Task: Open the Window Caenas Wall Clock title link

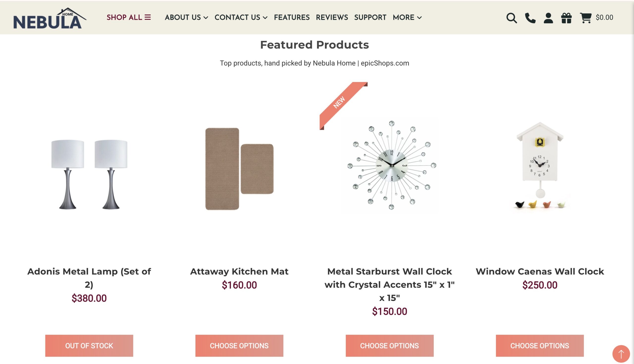Action: click(x=540, y=271)
